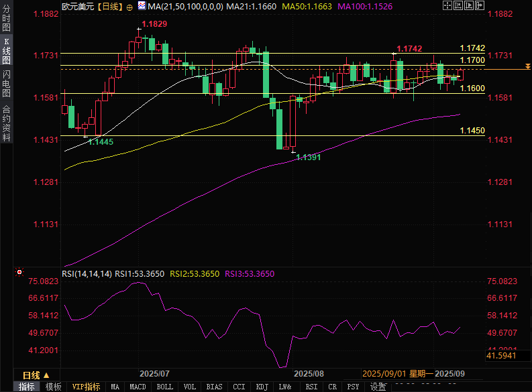The image size is (532, 392).
Task: Click the red sun icon beside RSI panel
Action: (x=19, y=272)
